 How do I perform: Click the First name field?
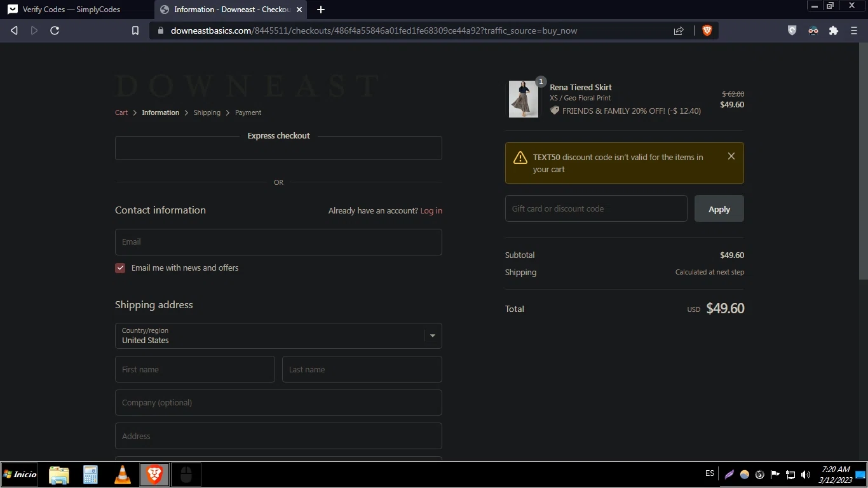[195, 369]
